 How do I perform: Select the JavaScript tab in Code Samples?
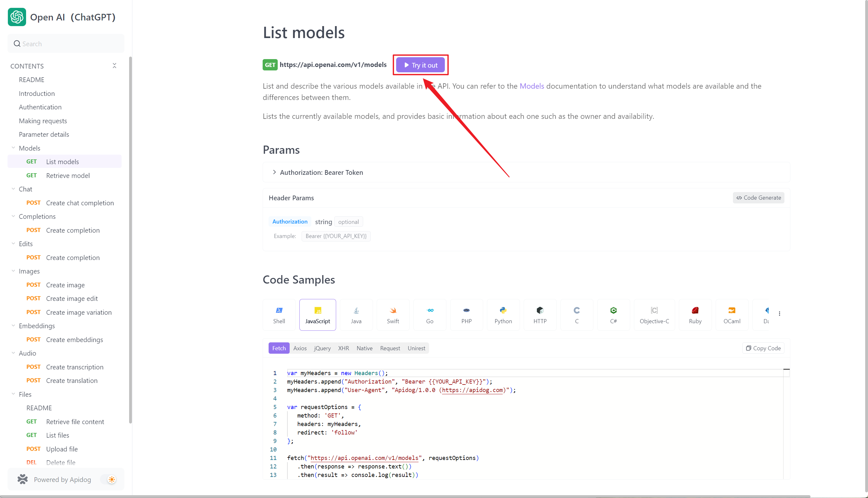point(318,315)
